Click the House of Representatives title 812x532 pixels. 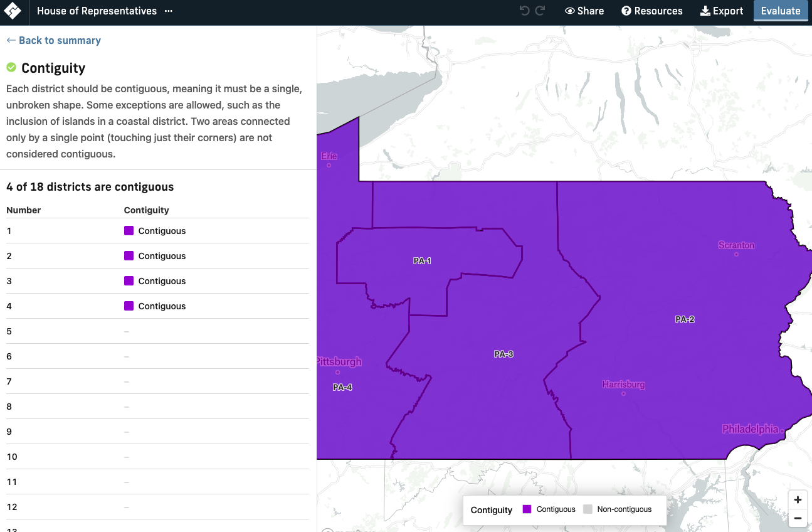coord(95,11)
